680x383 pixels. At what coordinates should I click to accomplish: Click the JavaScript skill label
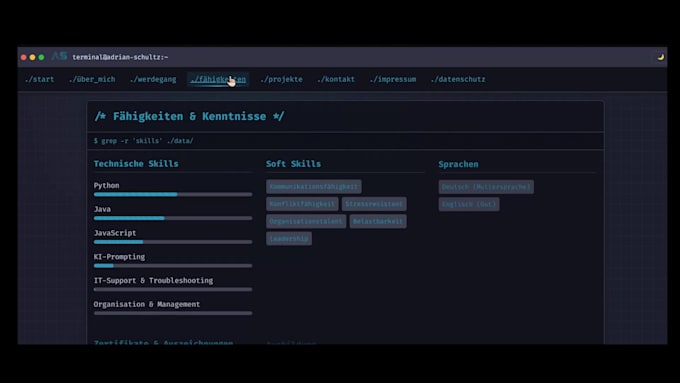point(115,233)
